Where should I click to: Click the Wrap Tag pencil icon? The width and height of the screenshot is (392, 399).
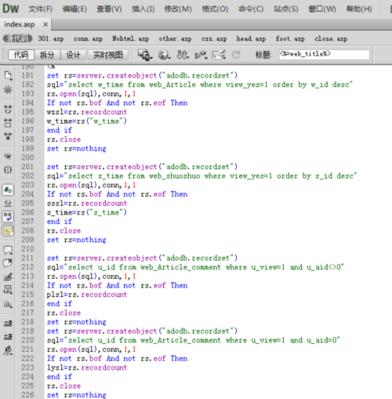[8, 276]
